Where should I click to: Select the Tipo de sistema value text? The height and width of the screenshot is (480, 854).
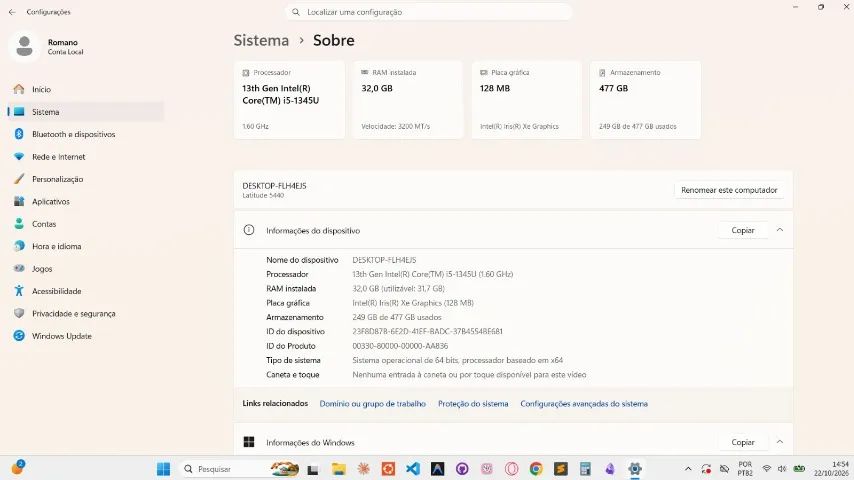coord(458,360)
